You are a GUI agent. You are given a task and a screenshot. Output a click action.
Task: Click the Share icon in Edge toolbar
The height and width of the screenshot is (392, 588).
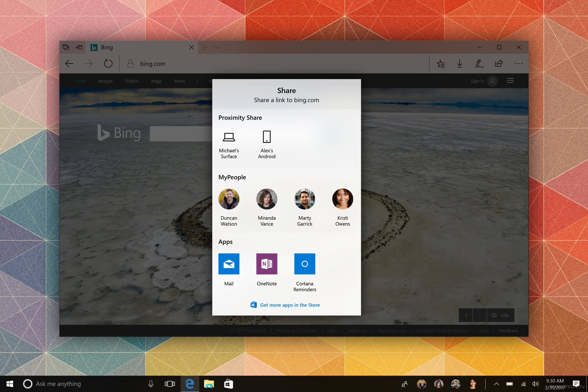tap(499, 63)
